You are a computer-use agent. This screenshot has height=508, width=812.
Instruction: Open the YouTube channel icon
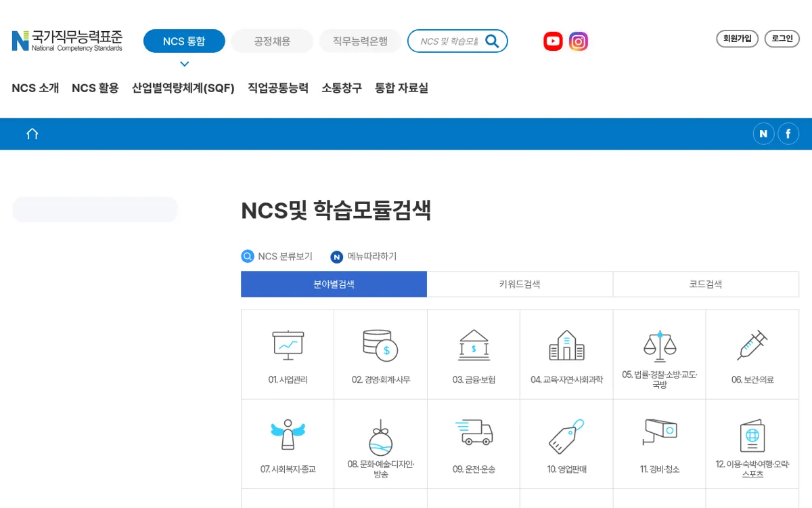(553, 41)
